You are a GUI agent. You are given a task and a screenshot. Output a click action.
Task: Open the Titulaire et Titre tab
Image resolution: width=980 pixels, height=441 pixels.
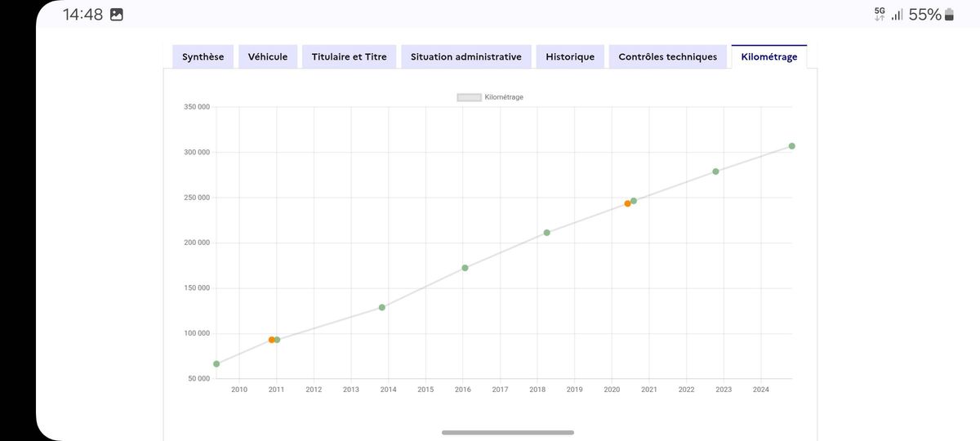pos(350,57)
